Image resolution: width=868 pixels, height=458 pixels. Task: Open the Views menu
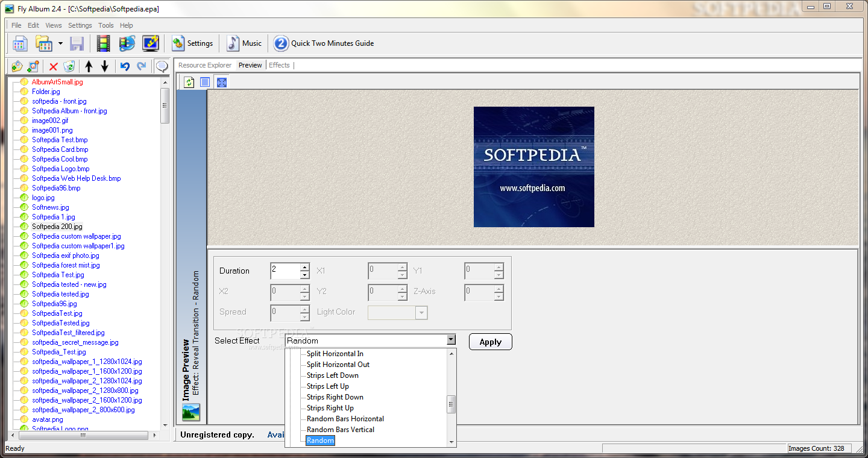pyautogui.click(x=54, y=25)
